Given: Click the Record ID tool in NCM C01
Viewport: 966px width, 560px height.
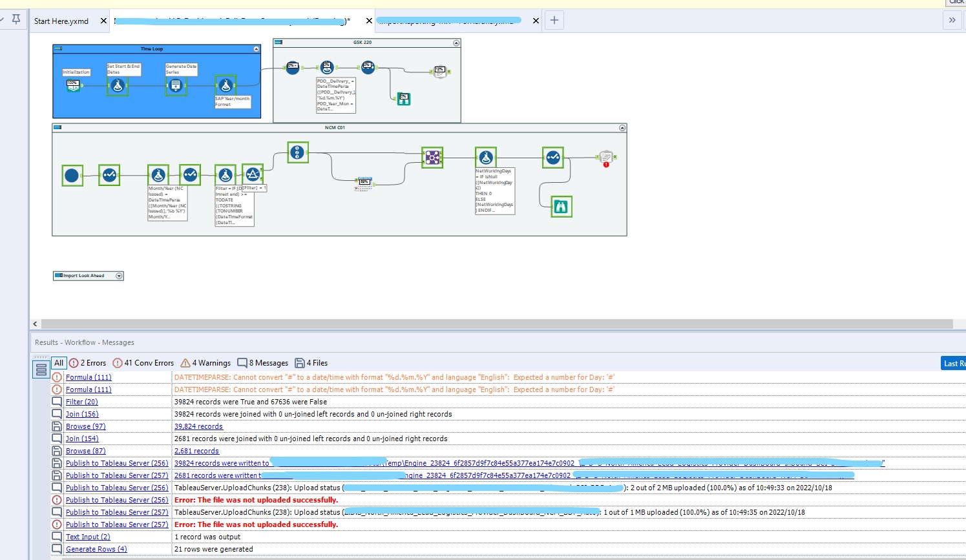Looking at the screenshot, I should tap(297, 152).
